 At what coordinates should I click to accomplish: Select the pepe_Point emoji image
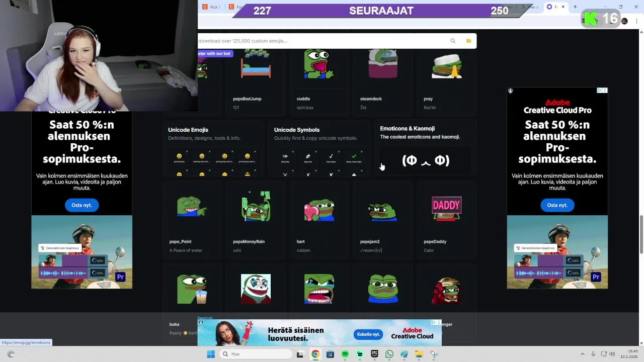click(192, 206)
